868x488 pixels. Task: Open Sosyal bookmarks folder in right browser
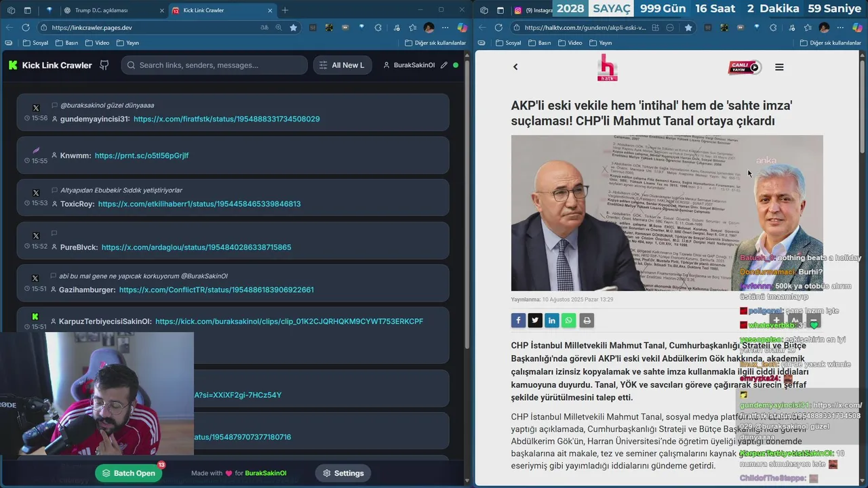[509, 43]
